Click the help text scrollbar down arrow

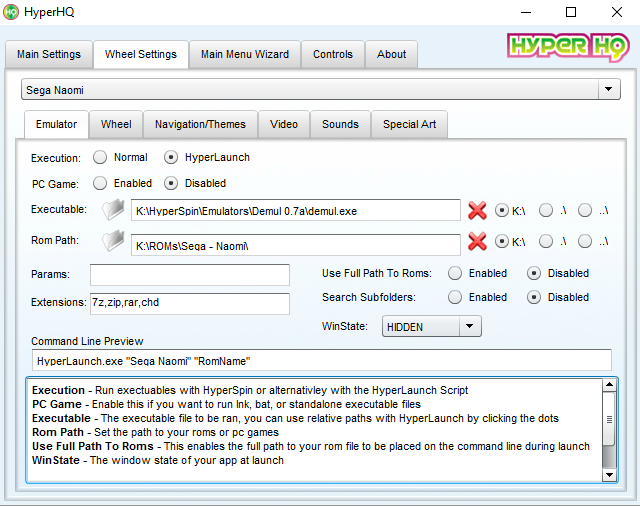609,475
